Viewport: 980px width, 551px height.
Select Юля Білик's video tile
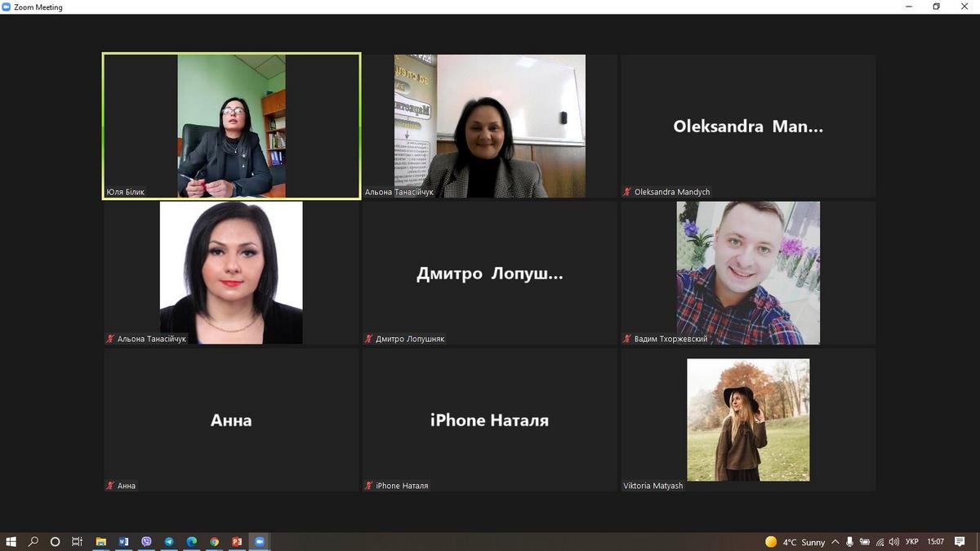click(231, 126)
